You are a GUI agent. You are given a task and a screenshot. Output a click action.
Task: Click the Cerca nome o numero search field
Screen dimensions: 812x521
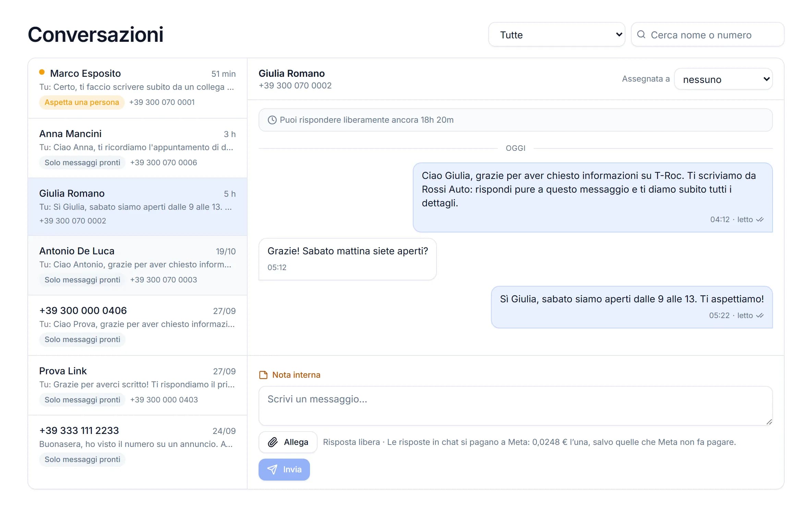pyautogui.click(x=707, y=35)
